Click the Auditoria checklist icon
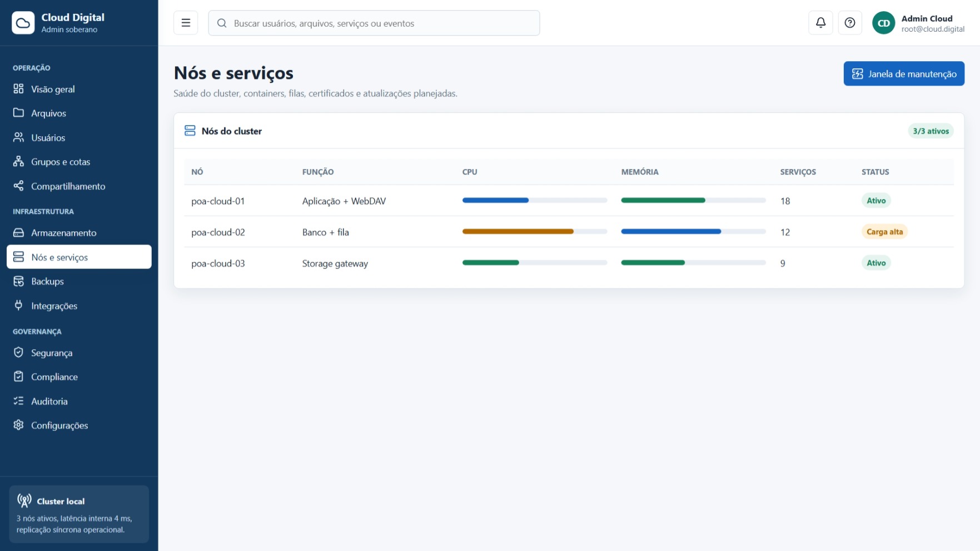 point(18,401)
